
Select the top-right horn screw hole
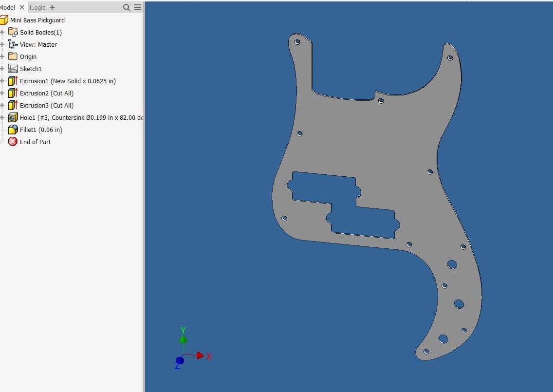[450, 58]
